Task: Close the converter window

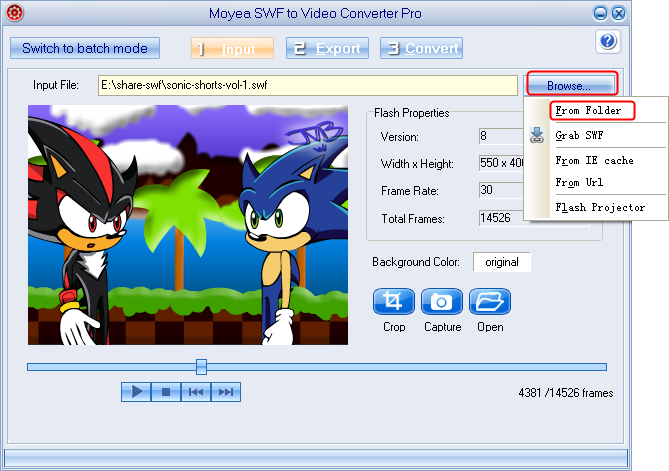Action: (618, 14)
